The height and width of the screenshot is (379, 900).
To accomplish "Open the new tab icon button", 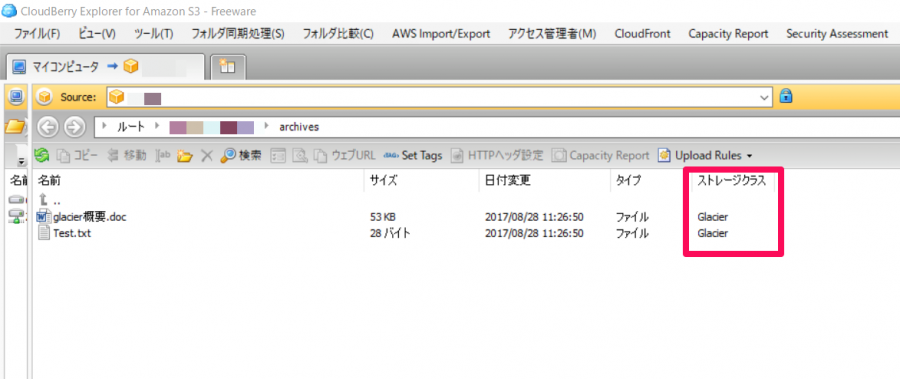I will [228, 67].
